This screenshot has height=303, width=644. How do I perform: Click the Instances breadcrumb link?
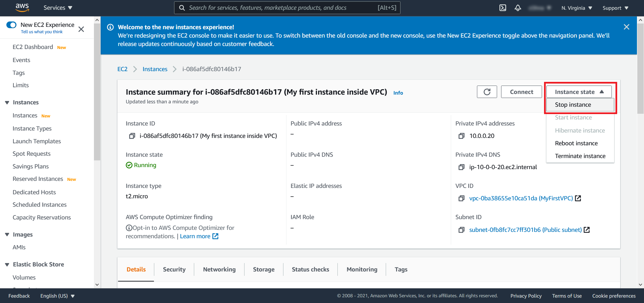[155, 69]
